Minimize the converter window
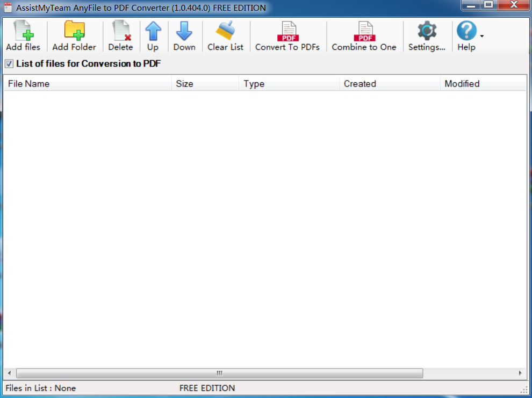This screenshot has width=532, height=398. click(471, 5)
